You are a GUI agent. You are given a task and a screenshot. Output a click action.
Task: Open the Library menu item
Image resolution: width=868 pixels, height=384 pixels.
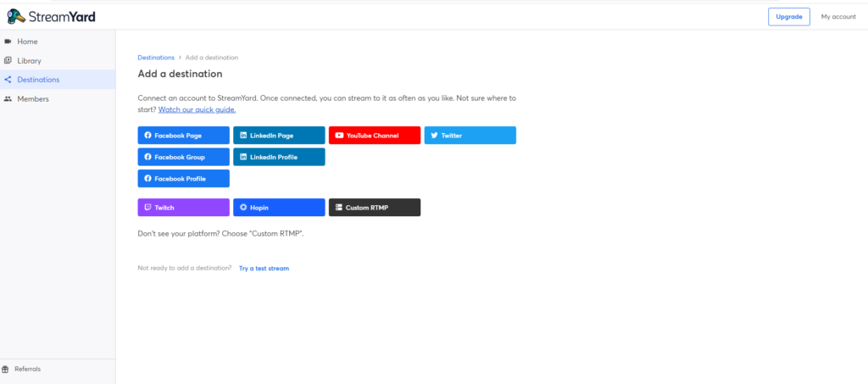[x=58, y=60]
